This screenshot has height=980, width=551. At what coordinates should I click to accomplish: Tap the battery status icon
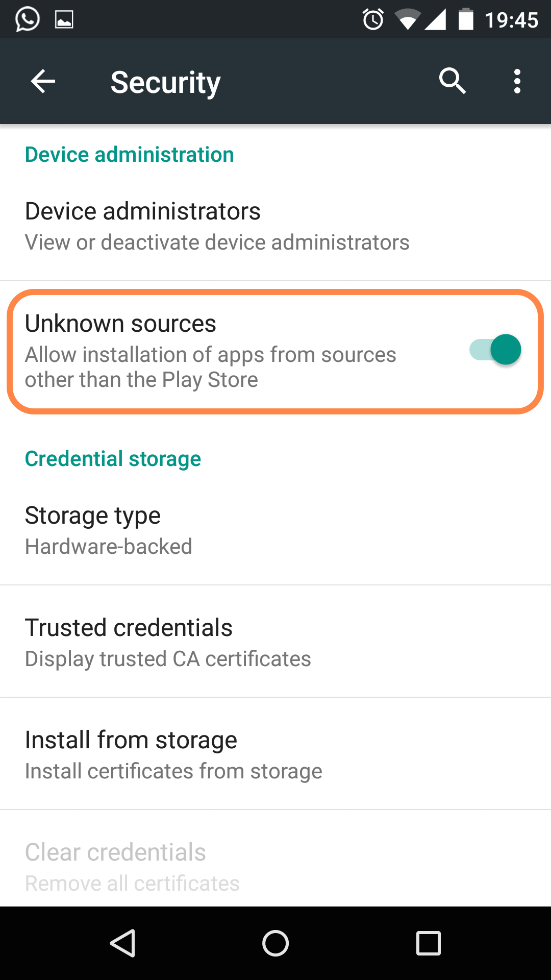click(x=466, y=20)
